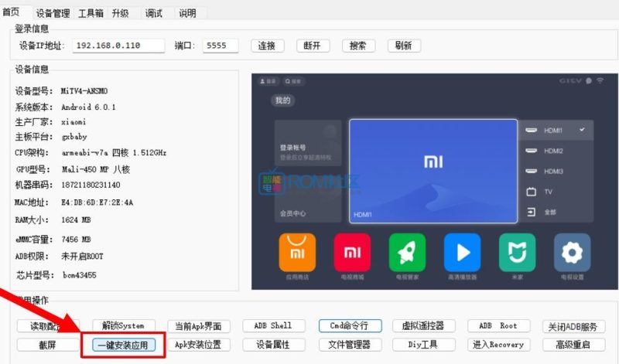
Task: Click the 断开 disconnect button
Action: click(313, 46)
